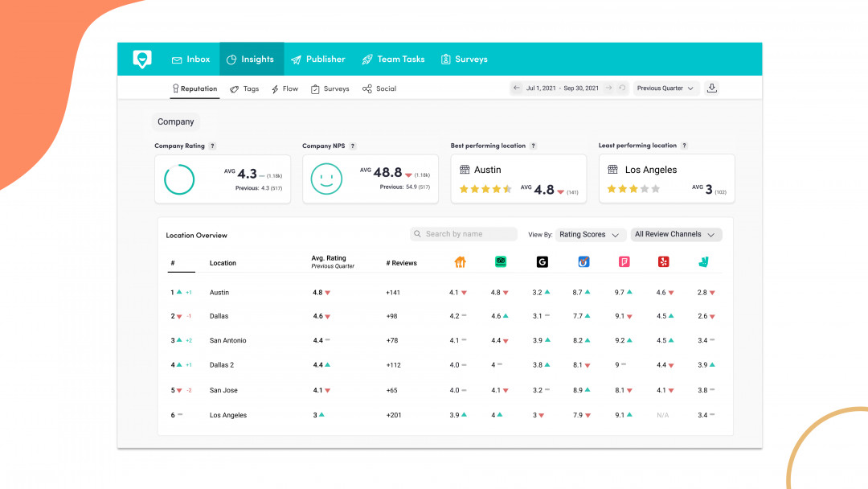The width and height of the screenshot is (868, 489).
Task: Select the Austin row location name
Action: coord(219,293)
